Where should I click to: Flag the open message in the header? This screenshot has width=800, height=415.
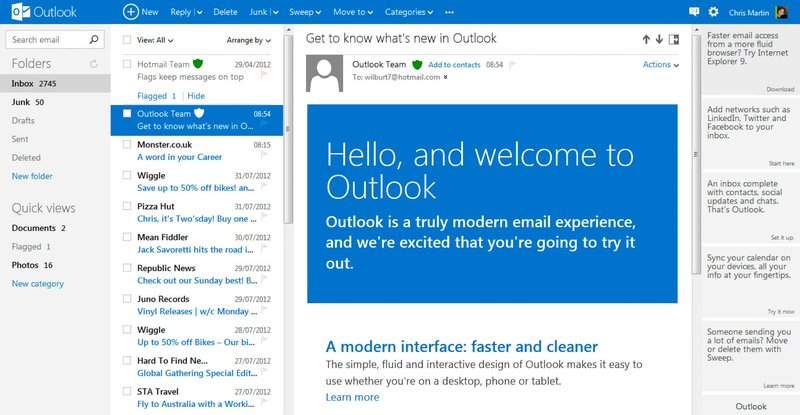point(513,64)
